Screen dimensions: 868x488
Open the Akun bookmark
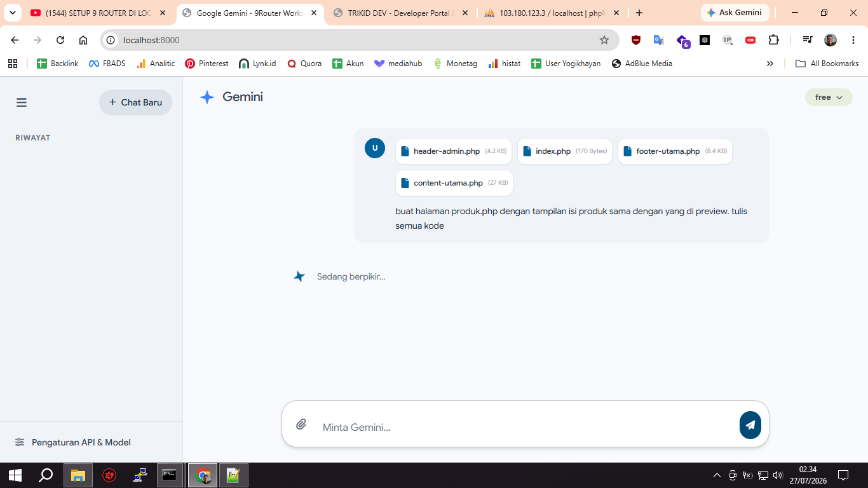click(348, 64)
